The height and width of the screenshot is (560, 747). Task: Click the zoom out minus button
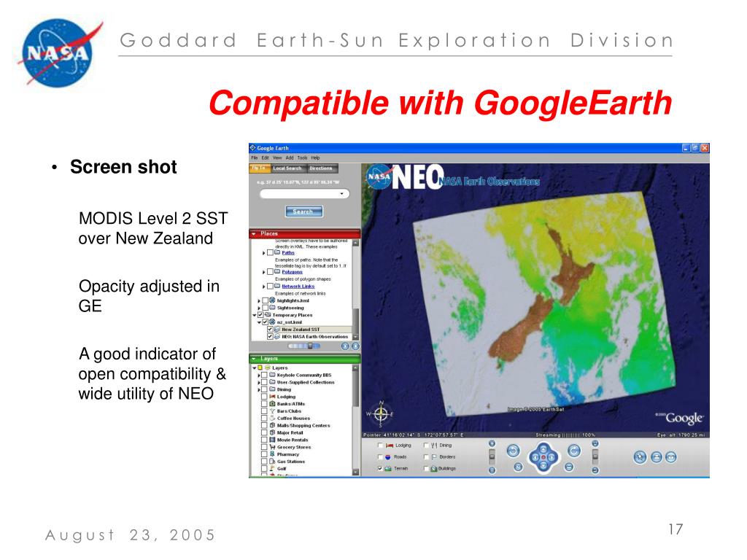(x=492, y=470)
